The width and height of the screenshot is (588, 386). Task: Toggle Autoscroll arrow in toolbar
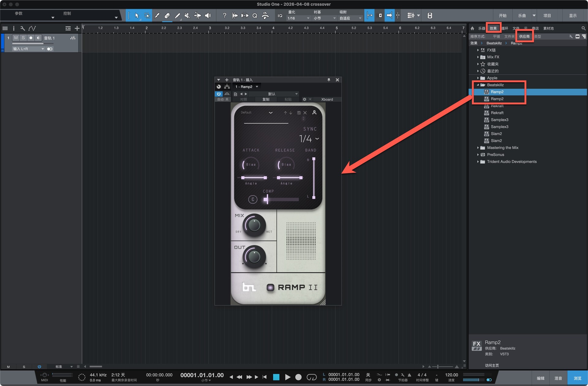point(389,16)
